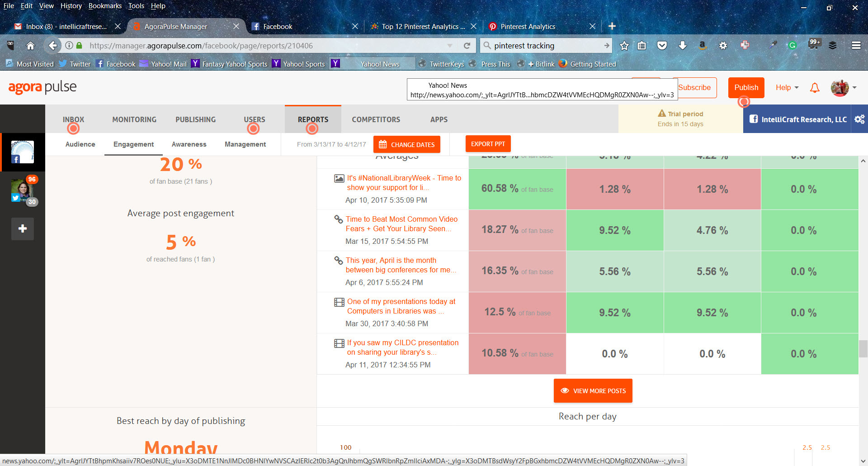The height and width of the screenshot is (466, 868).
Task: Open the PUBLISHING section
Action: tap(196, 119)
